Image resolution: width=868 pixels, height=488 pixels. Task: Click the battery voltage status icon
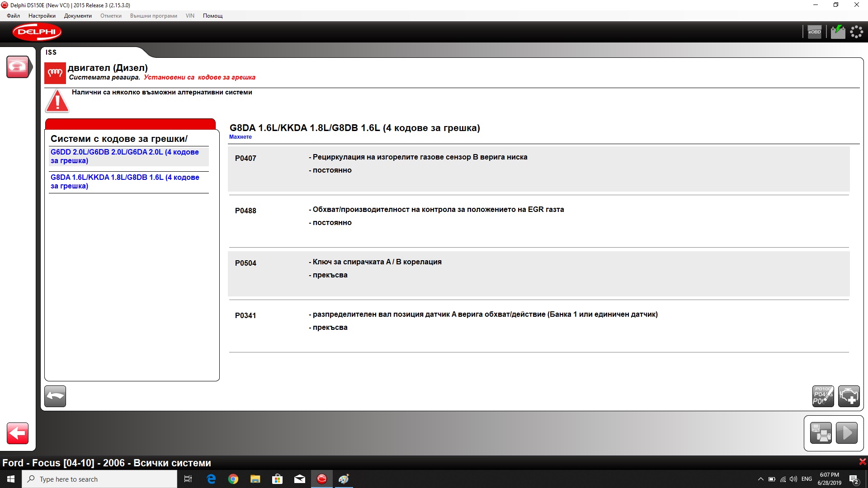(x=838, y=32)
